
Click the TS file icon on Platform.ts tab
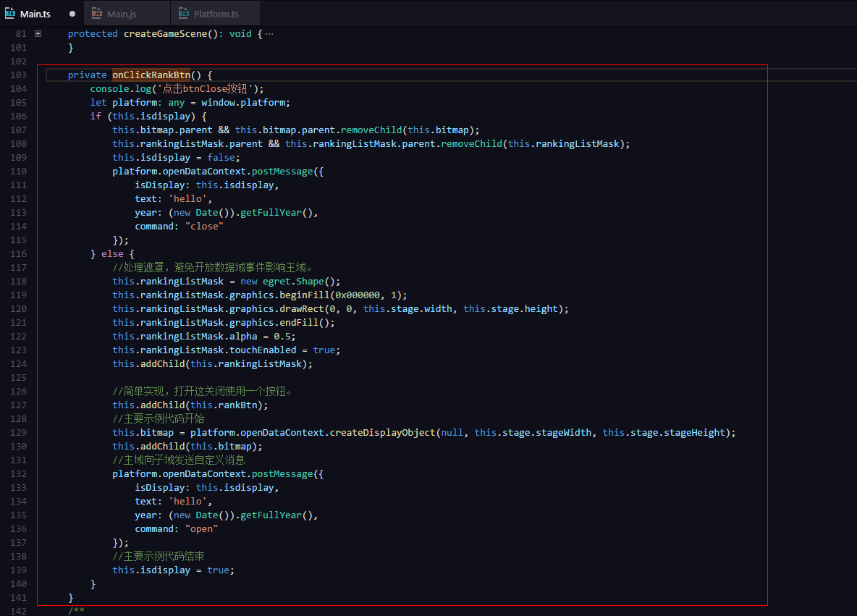(183, 14)
